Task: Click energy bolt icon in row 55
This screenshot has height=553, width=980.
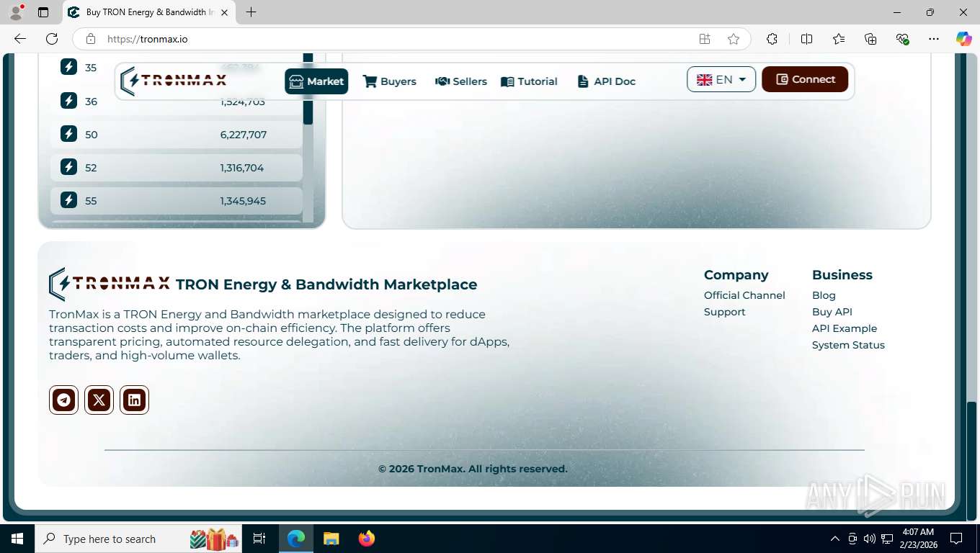Action: point(68,200)
